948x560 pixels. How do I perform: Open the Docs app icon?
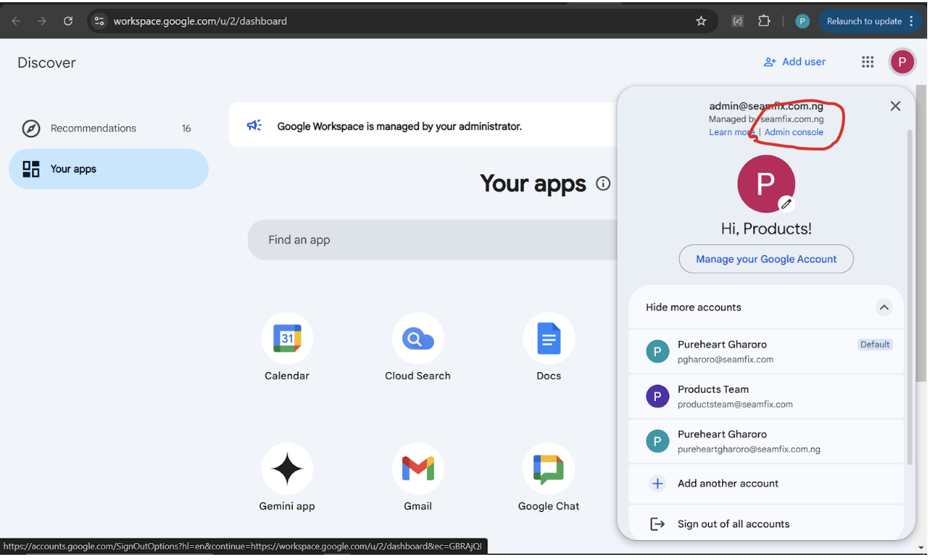click(x=548, y=339)
